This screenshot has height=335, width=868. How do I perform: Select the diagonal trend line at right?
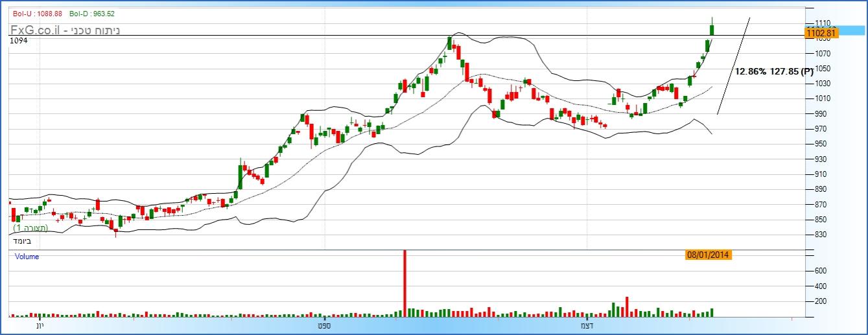[733, 66]
